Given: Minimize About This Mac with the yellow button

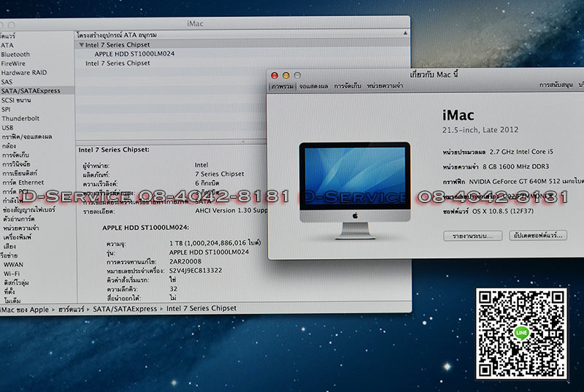Looking at the screenshot, I should 286,76.
